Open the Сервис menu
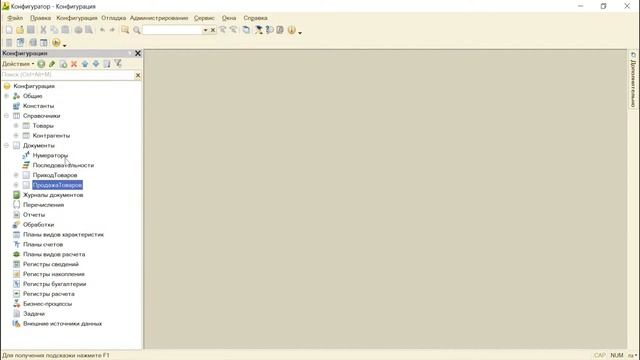Screen dimensions: 640x360 click(204, 18)
